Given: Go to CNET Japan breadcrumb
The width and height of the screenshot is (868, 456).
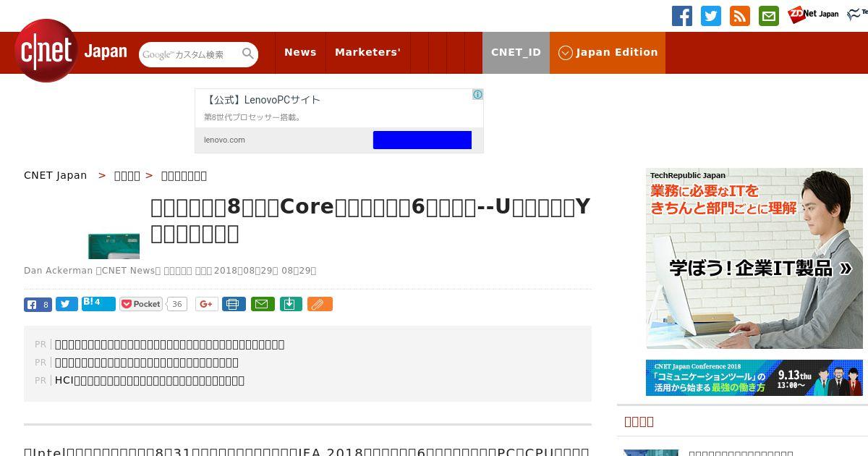Looking at the screenshot, I should pyautogui.click(x=55, y=175).
